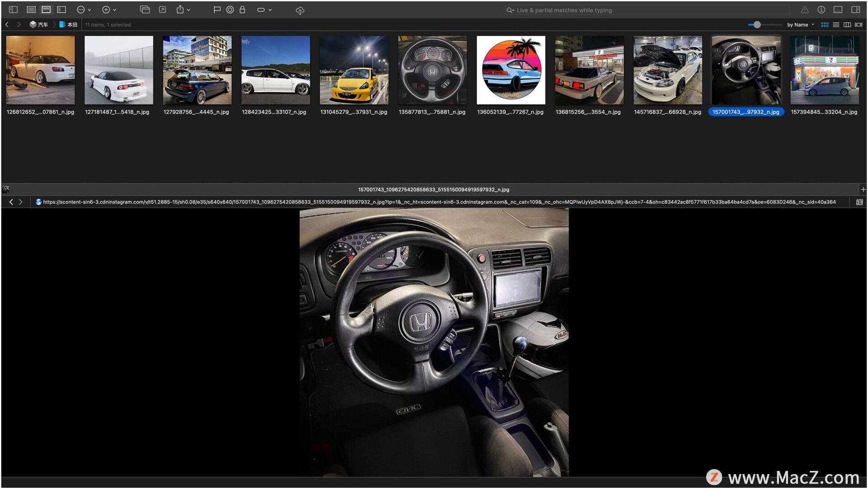
Task: Click '11 items, 1 selected' status text
Action: [108, 25]
